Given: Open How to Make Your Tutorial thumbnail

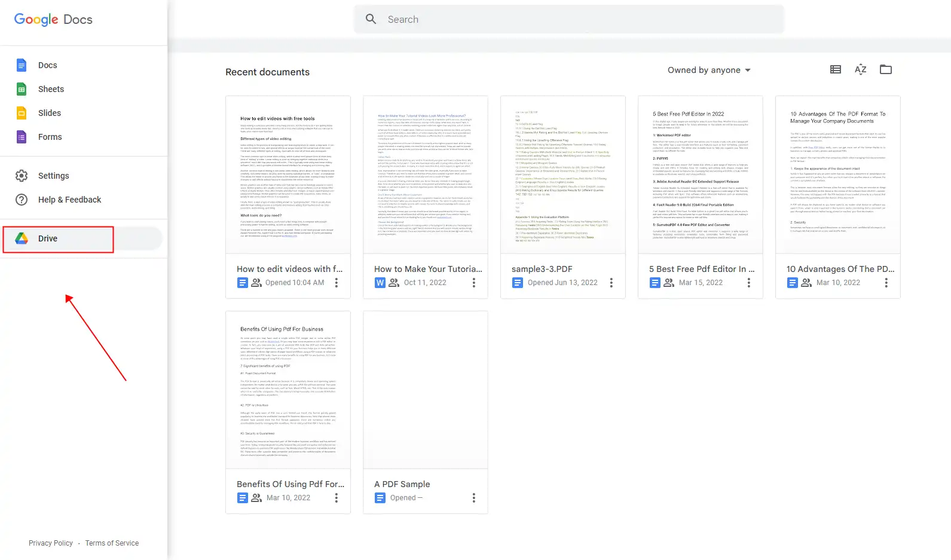Looking at the screenshot, I should coord(426,175).
